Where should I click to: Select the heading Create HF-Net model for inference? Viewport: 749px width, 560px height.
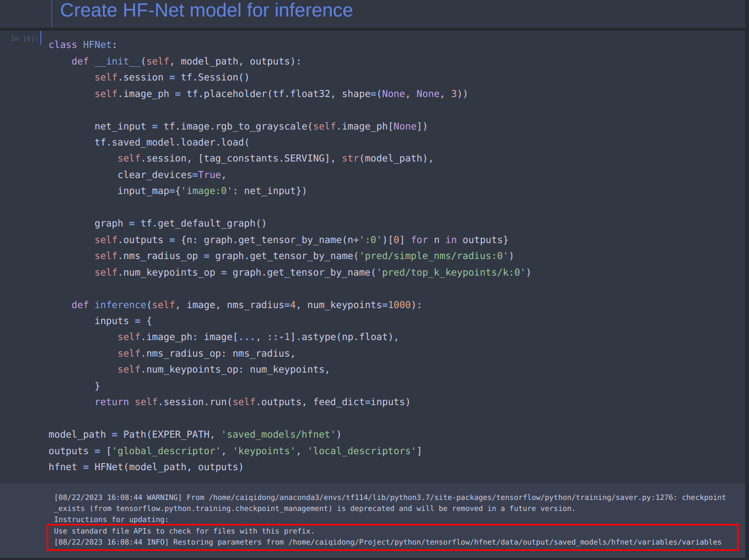[x=206, y=10]
